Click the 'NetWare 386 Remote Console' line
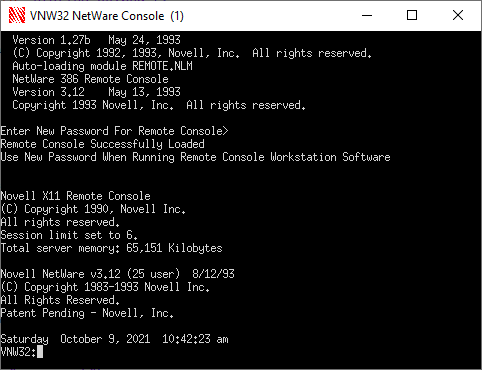This screenshot has width=482, height=370. click(x=90, y=79)
